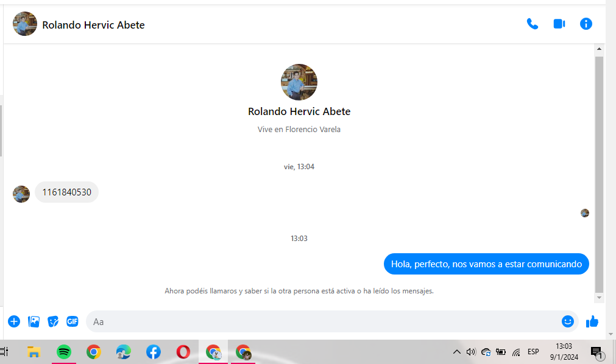Viewport: 616px width, 364px height.
Task: Open the emoji picker in message box
Action: pos(567,321)
